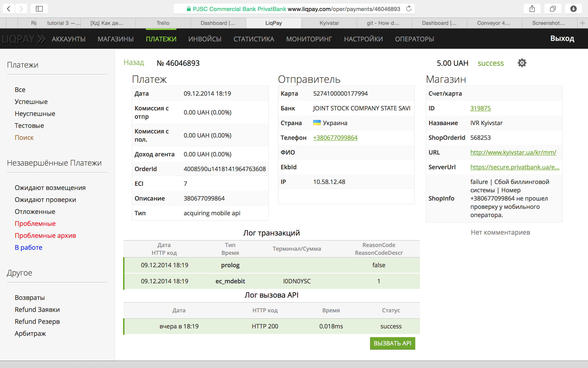The height and width of the screenshot is (368, 588).
Task: Filter by Неуспешные payments
Action: click(x=35, y=113)
